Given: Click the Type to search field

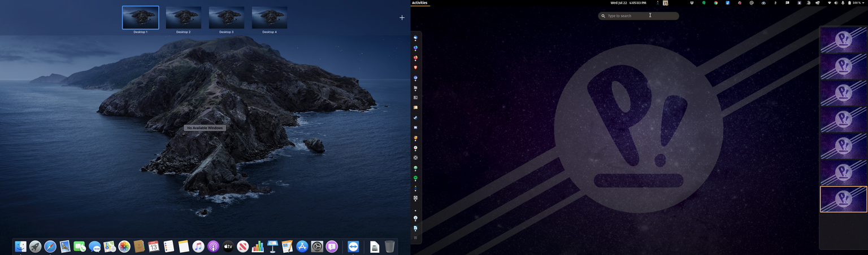Looking at the screenshot, I should (x=639, y=16).
